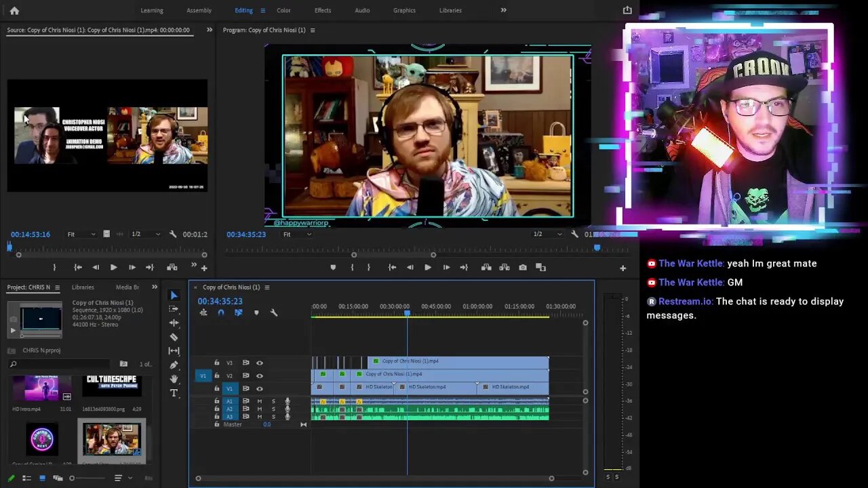
Task: Hide video track V1 eye
Action: (259, 388)
